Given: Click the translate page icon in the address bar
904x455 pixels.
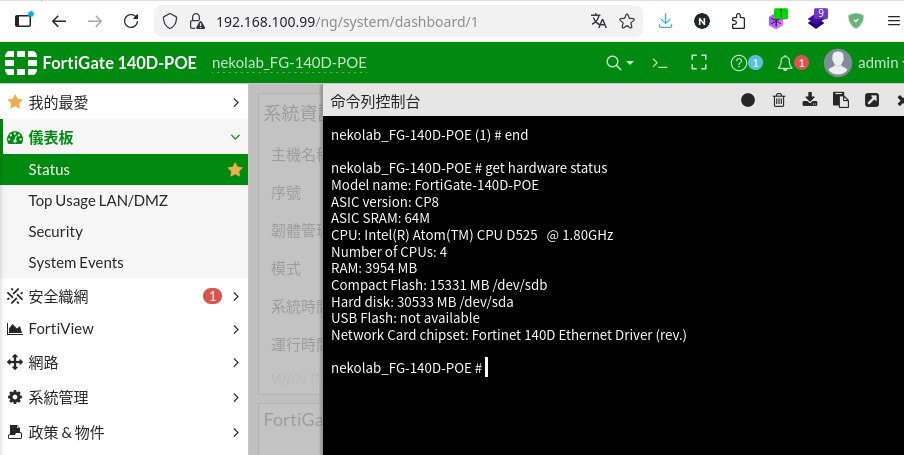Looking at the screenshot, I should pyautogui.click(x=598, y=21).
